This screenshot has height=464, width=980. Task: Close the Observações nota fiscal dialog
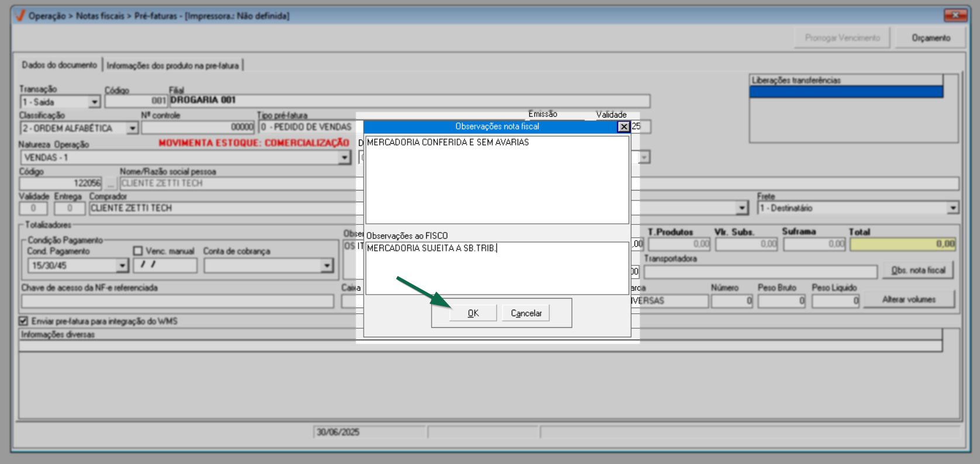click(x=623, y=126)
